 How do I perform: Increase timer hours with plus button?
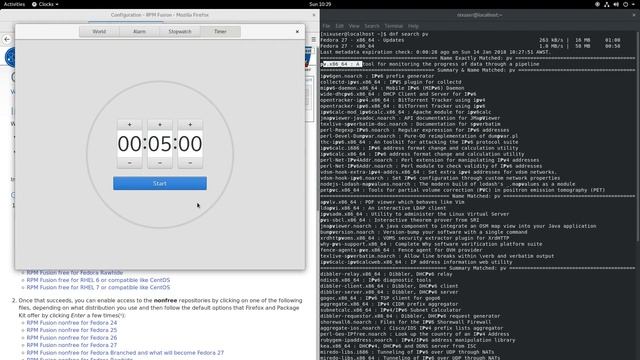coord(130,124)
